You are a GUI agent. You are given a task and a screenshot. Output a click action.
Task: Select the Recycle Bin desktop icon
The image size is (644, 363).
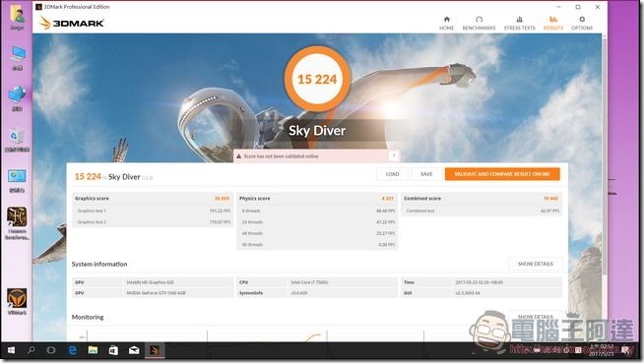tap(17, 140)
